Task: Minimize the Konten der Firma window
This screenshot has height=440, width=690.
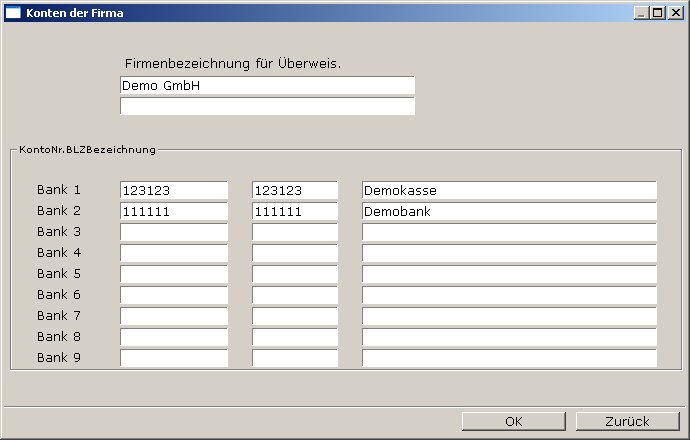Action: coord(642,13)
